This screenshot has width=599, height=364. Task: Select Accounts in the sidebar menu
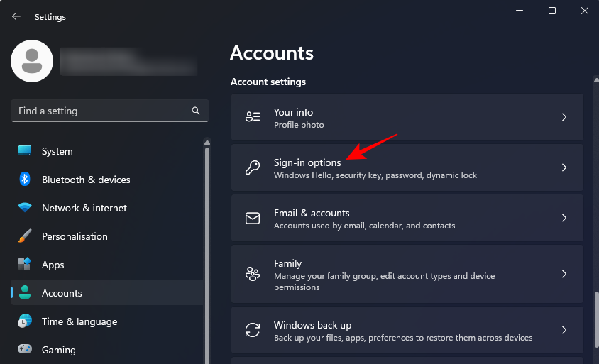pos(62,293)
